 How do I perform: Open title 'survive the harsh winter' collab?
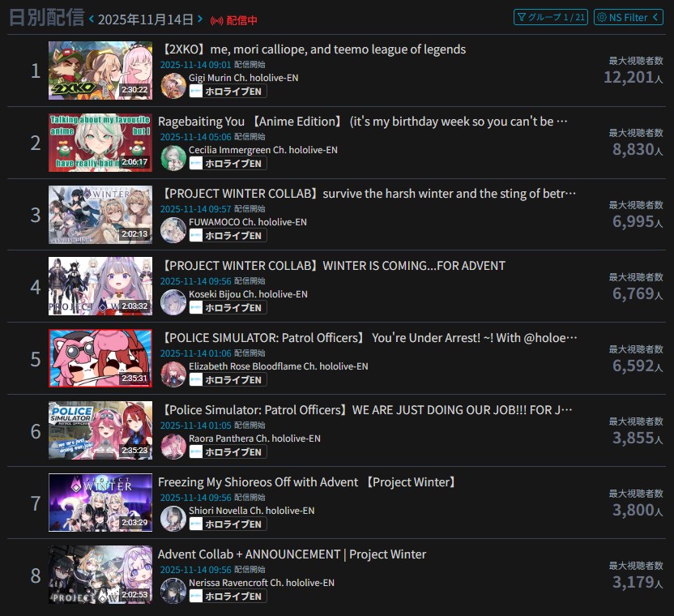tap(368, 194)
